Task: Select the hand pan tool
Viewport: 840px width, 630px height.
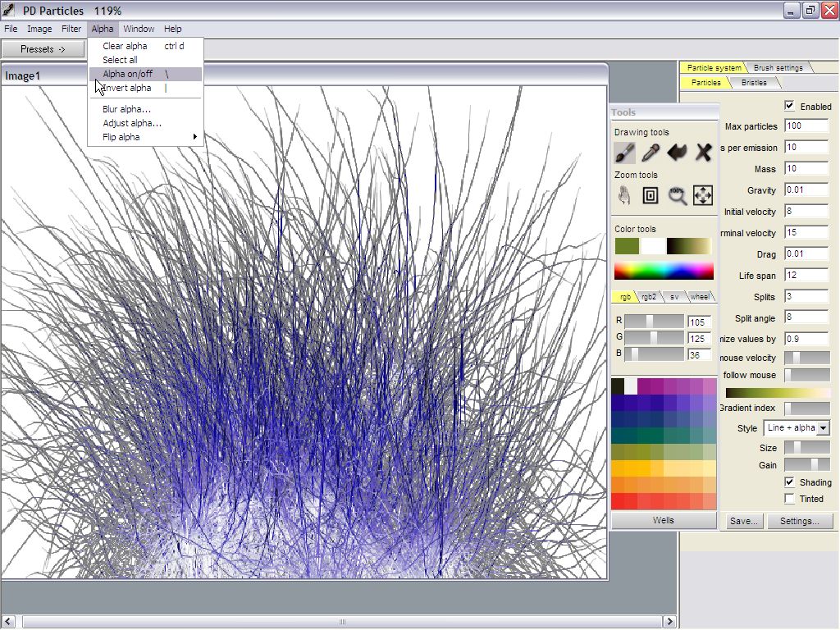Action: [x=625, y=195]
